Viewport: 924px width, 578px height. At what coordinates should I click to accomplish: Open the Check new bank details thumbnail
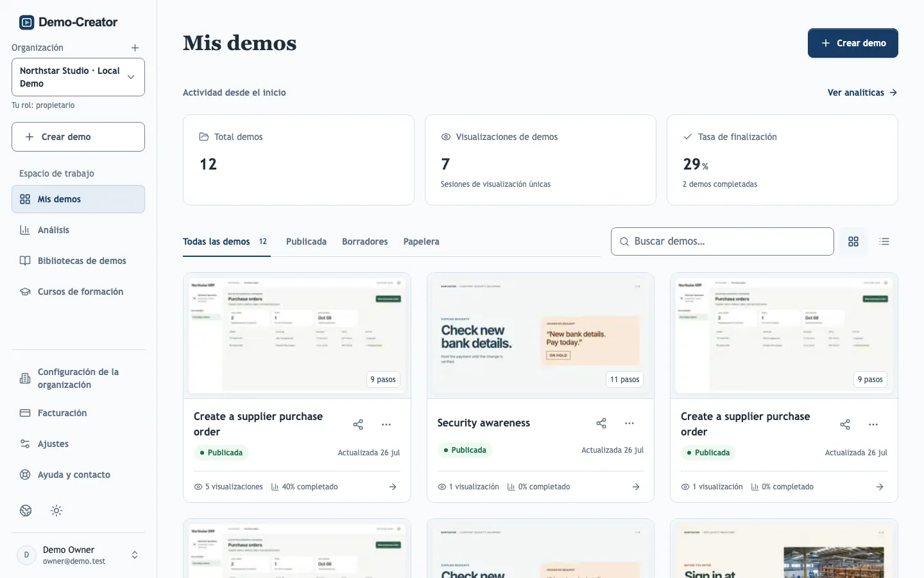(540, 336)
